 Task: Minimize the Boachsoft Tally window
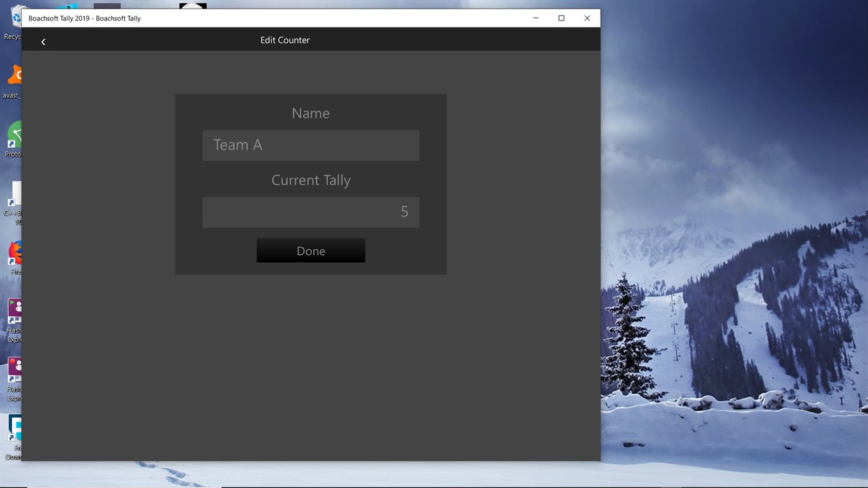point(535,18)
